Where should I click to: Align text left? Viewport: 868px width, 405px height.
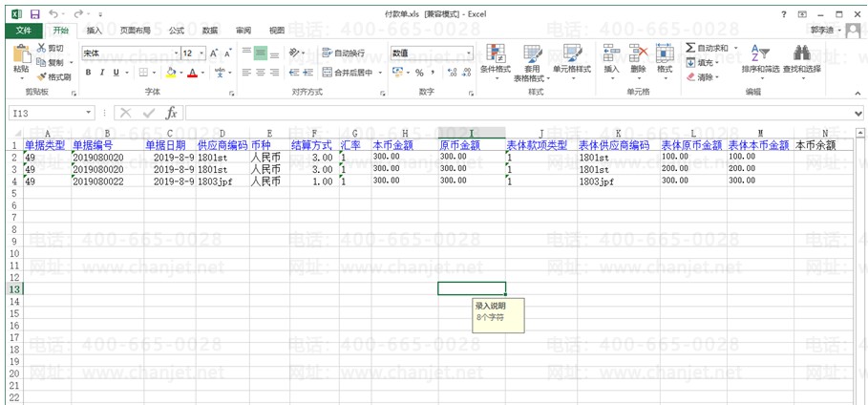(x=246, y=73)
